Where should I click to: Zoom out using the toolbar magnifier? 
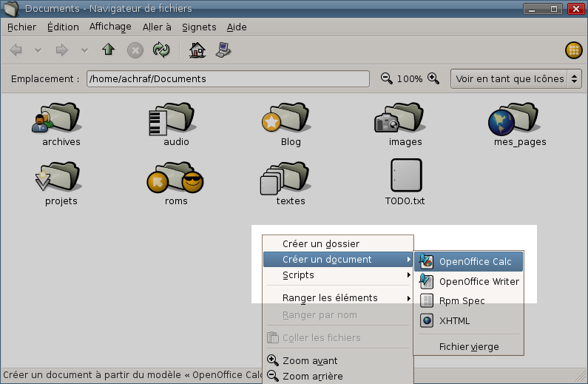pyautogui.click(x=386, y=78)
